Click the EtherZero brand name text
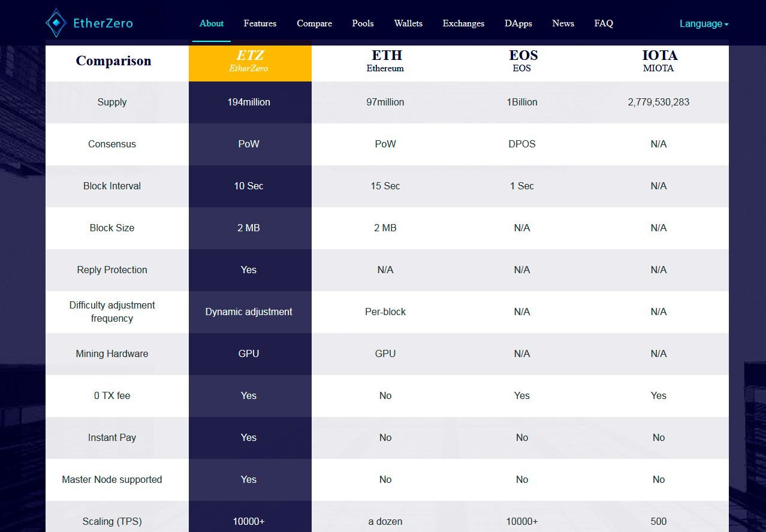The image size is (766, 532). [103, 23]
